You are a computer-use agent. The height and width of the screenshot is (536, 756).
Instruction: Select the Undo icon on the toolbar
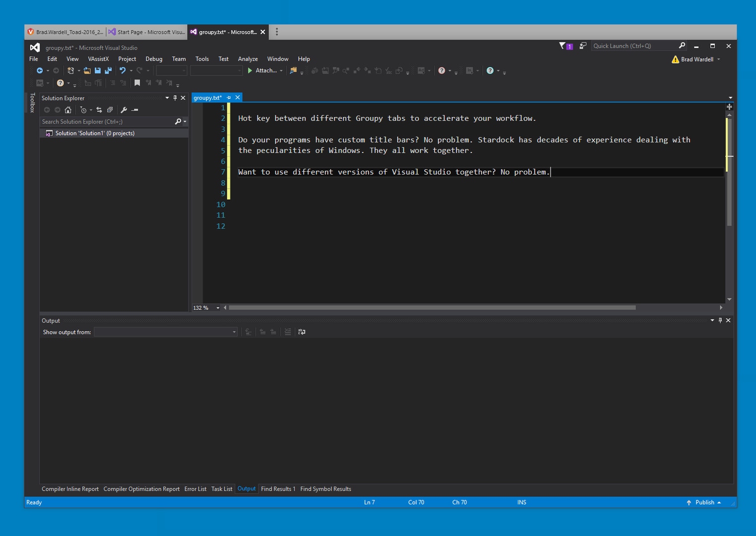click(124, 70)
